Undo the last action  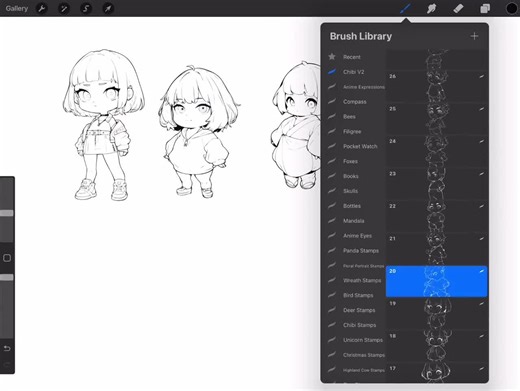tap(7, 349)
